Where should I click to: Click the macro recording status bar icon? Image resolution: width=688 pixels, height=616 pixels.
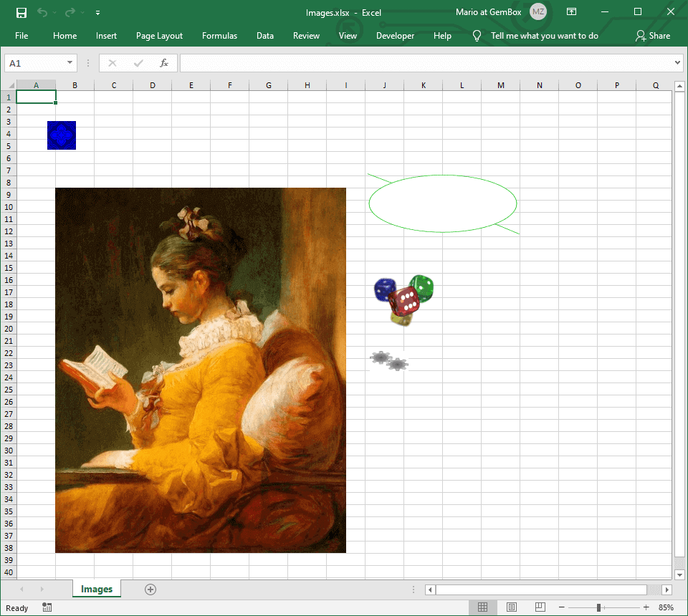click(47, 607)
